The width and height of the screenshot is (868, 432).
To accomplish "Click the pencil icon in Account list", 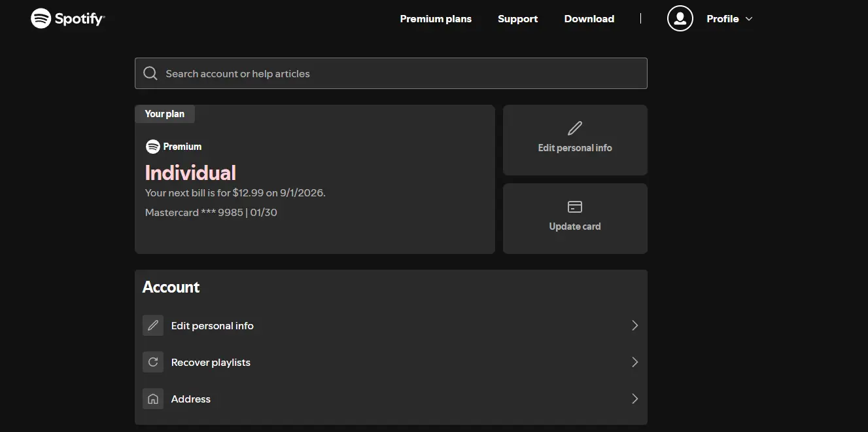I will click(153, 325).
